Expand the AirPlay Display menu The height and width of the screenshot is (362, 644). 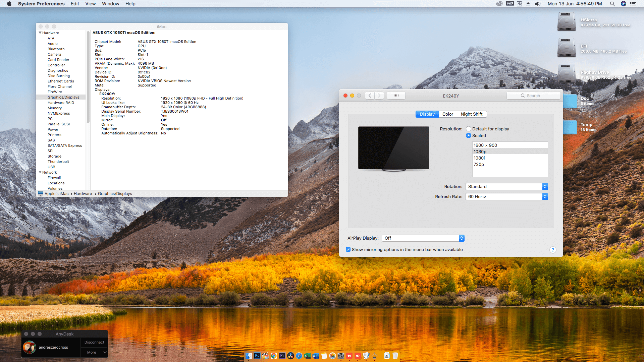[423, 238]
